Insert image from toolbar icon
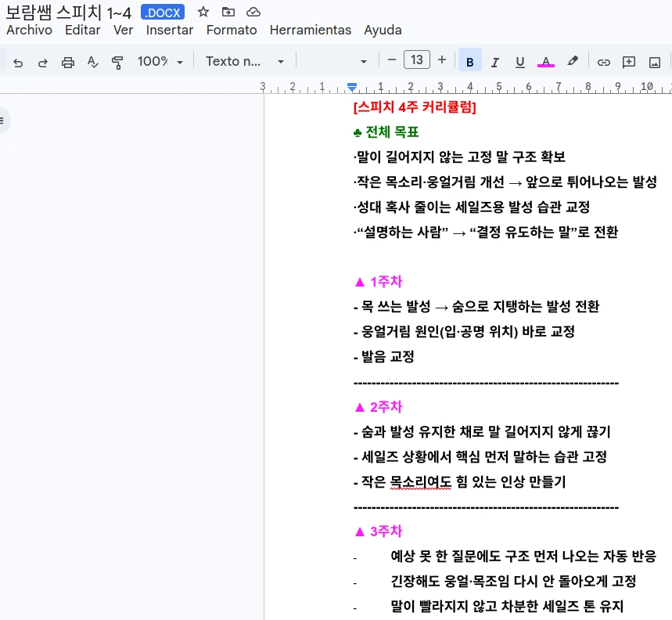The width and height of the screenshot is (672, 620). click(x=655, y=63)
